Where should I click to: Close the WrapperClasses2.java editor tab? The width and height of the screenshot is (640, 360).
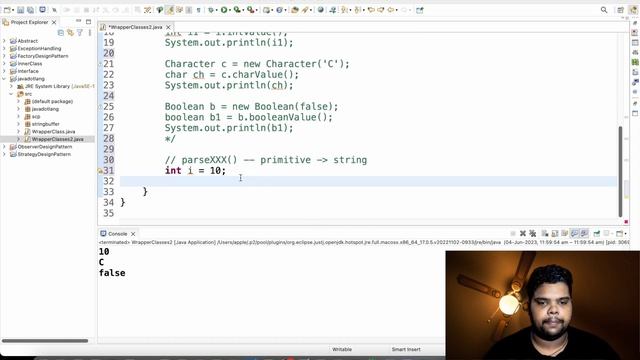point(168,27)
